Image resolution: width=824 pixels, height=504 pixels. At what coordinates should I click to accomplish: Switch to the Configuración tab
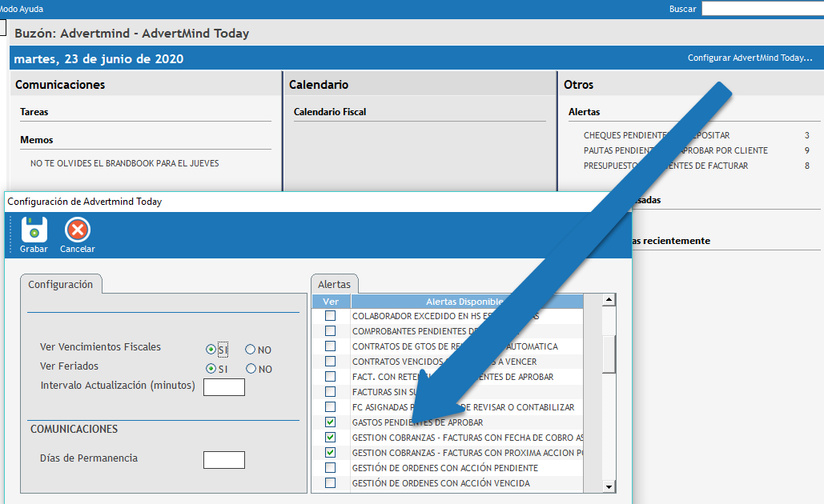60,284
